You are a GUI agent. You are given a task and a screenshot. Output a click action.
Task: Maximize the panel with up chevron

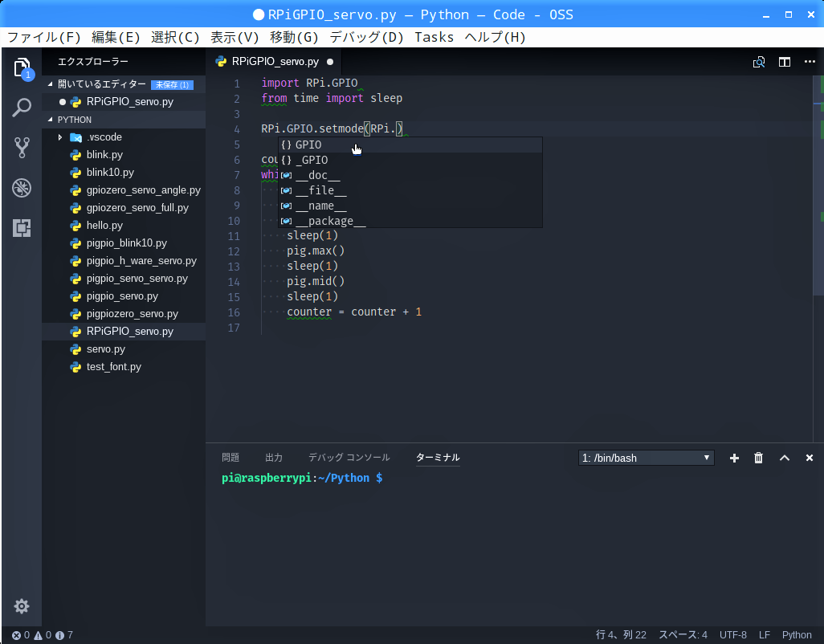[x=785, y=458]
